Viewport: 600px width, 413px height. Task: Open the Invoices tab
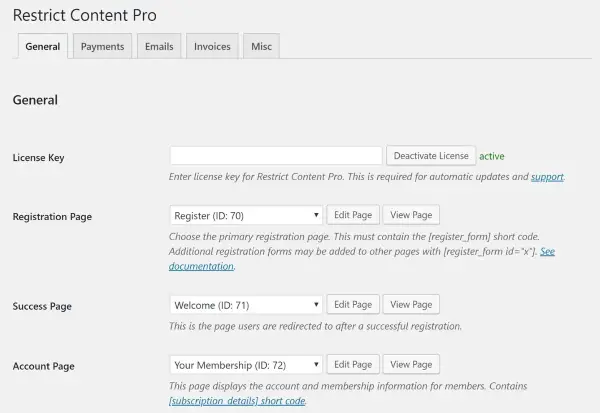(x=212, y=46)
